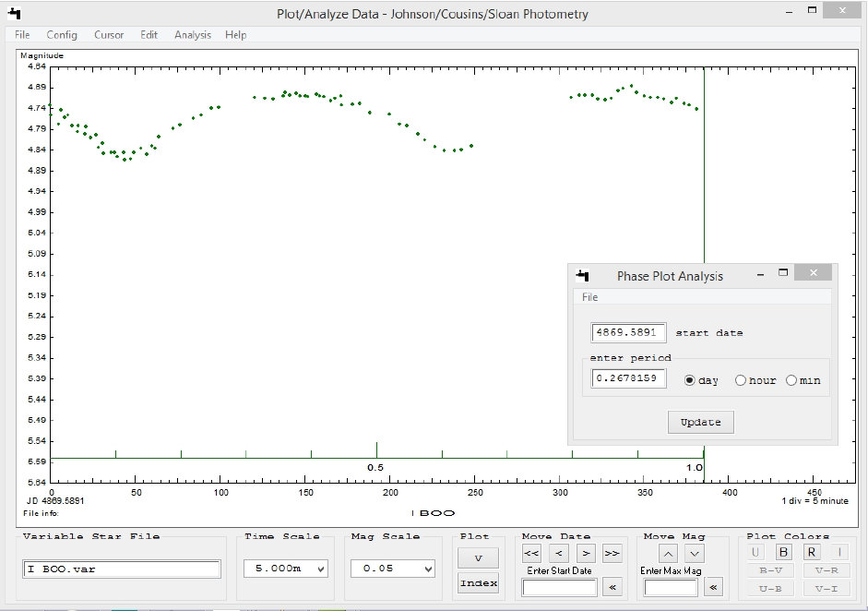Click the Index plot button
Viewport: 868px width, 611px height.
[479, 582]
